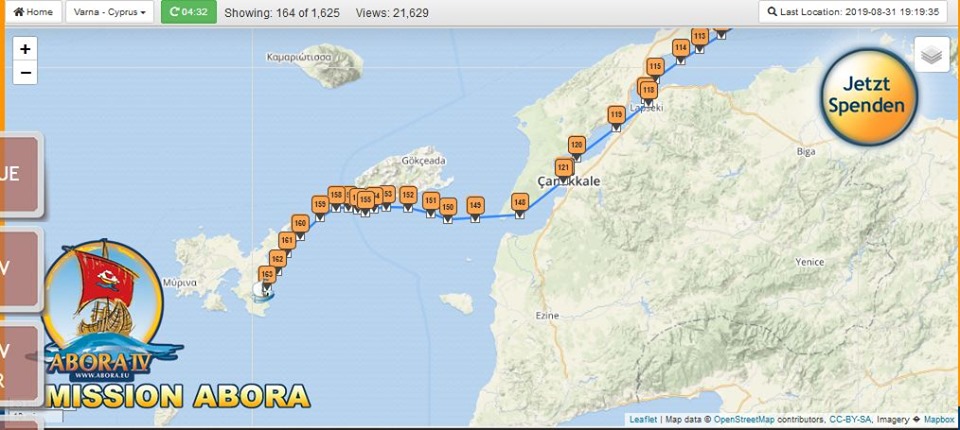Select the ship's current position icon

(x=262, y=290)
